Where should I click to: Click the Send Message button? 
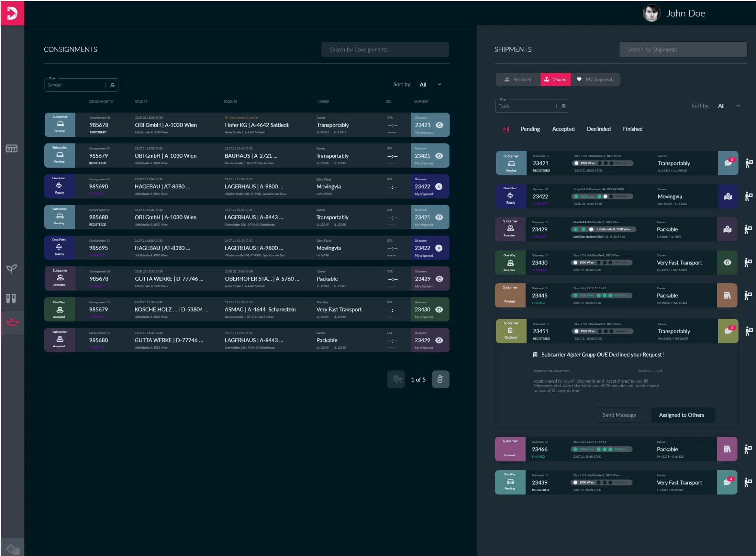click(619, 415)
